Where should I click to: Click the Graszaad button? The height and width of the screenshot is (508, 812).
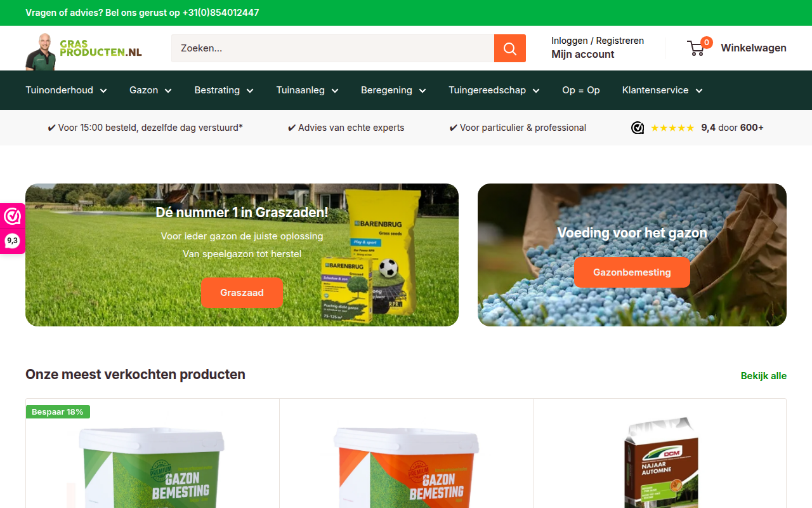pos(242,293)
